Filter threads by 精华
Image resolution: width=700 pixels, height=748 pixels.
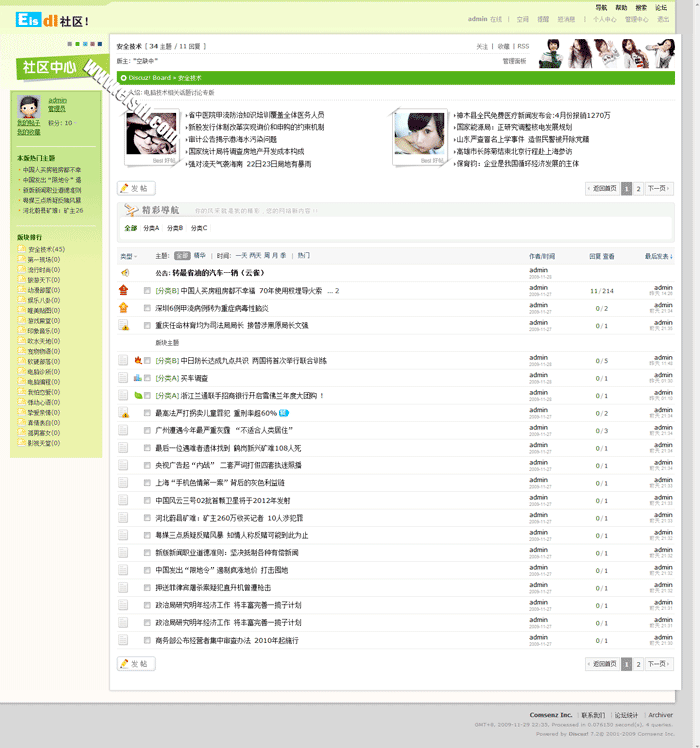click(199, 256)
